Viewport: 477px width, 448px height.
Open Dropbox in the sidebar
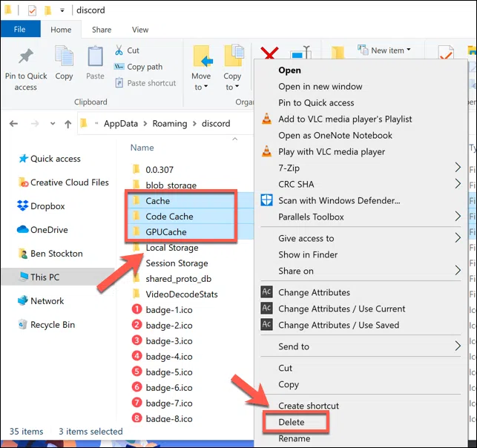(x=47, y=206)
